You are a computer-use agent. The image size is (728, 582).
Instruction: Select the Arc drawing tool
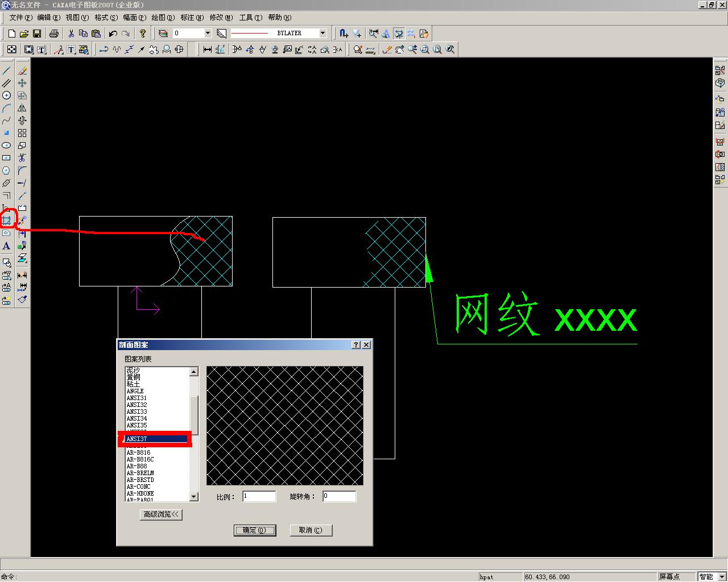coord(6,108)
